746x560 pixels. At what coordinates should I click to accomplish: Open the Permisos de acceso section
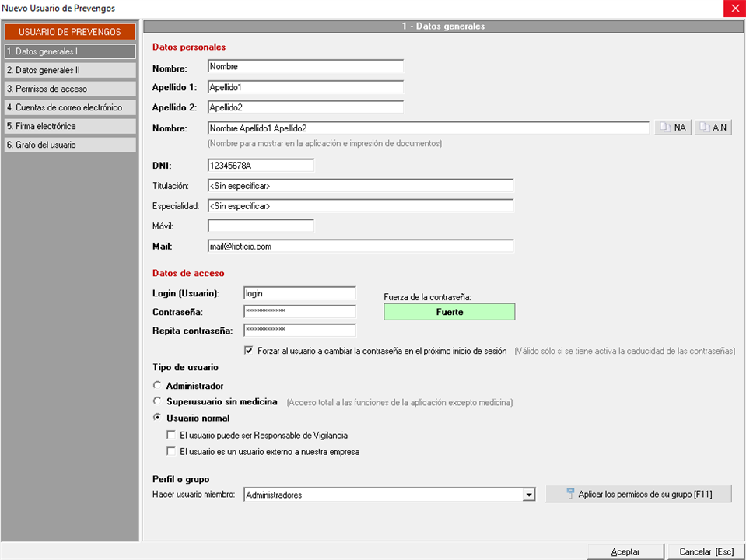[x=69, y=89]
